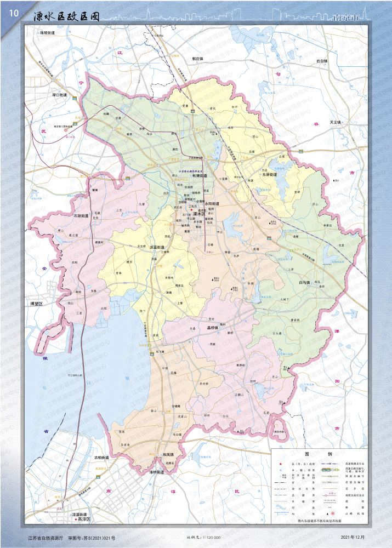392x548 pixels.
Task: Select the red star symbol in the legend
Action: coord(280,464)
